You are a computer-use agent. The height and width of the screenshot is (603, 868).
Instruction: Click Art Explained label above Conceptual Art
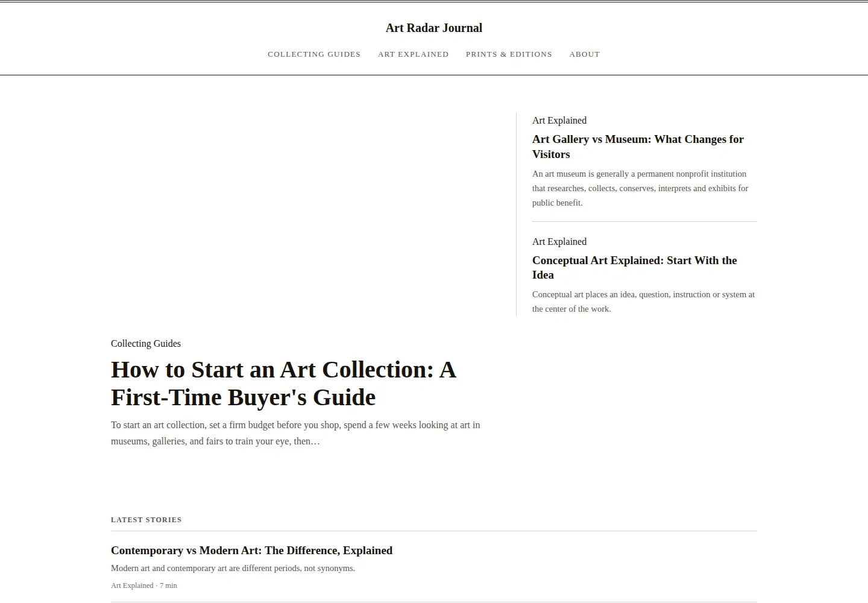[x=559, y=242]
